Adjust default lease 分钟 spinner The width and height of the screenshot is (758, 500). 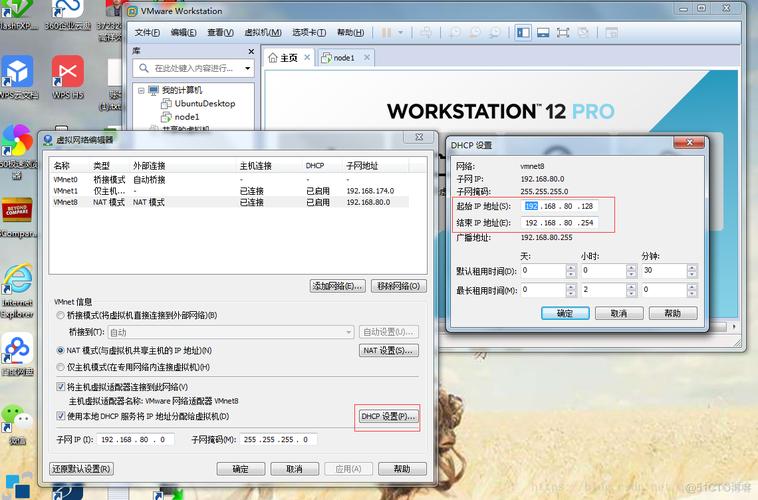(692, 271)
